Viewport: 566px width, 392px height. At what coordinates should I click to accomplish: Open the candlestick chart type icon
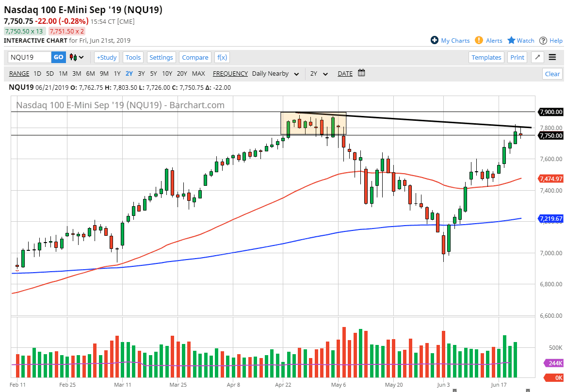(74, 57)
